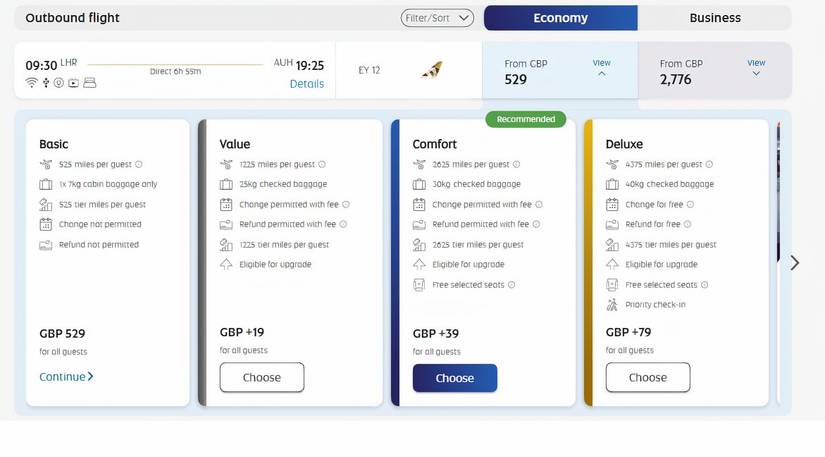Continue with the Basic fare
The width and height of the screenshot is (825, 457).
pos(66,377)
